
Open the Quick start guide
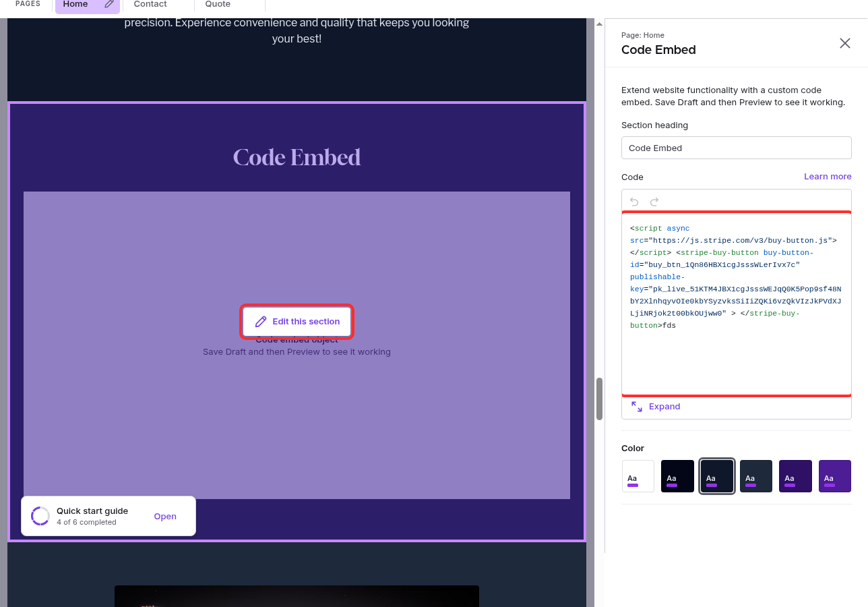point(165,517)
